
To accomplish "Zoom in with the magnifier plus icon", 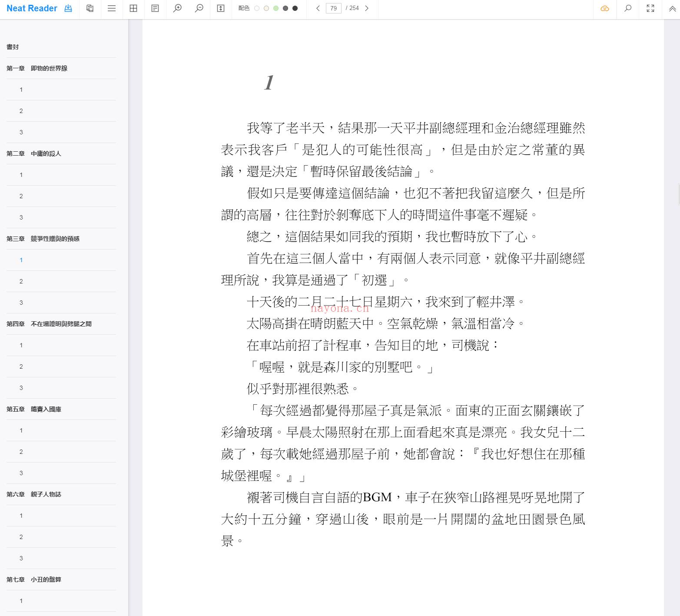I will click(177, 8).
